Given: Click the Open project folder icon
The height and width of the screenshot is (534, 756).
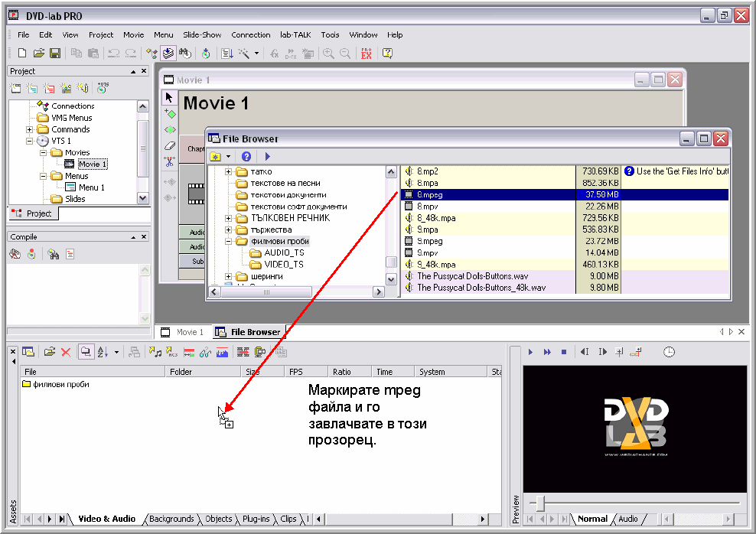Looking at the screenshot, I should pos(39,53).
